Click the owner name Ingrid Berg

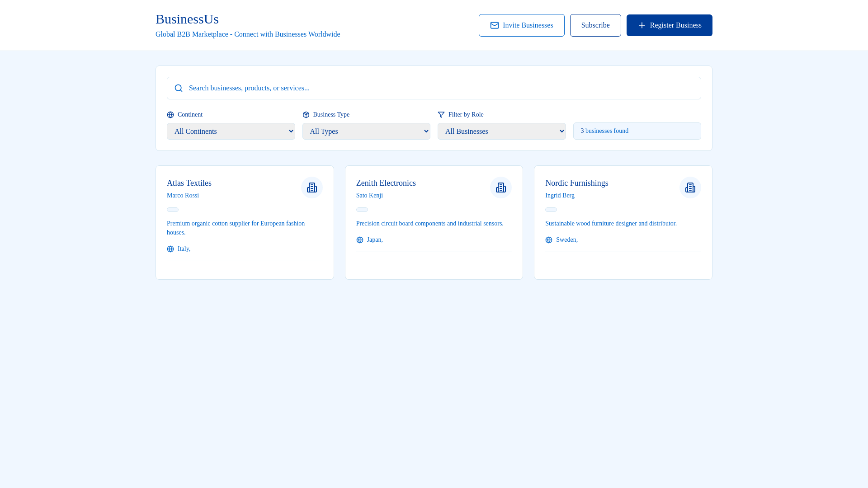point(560,196)
